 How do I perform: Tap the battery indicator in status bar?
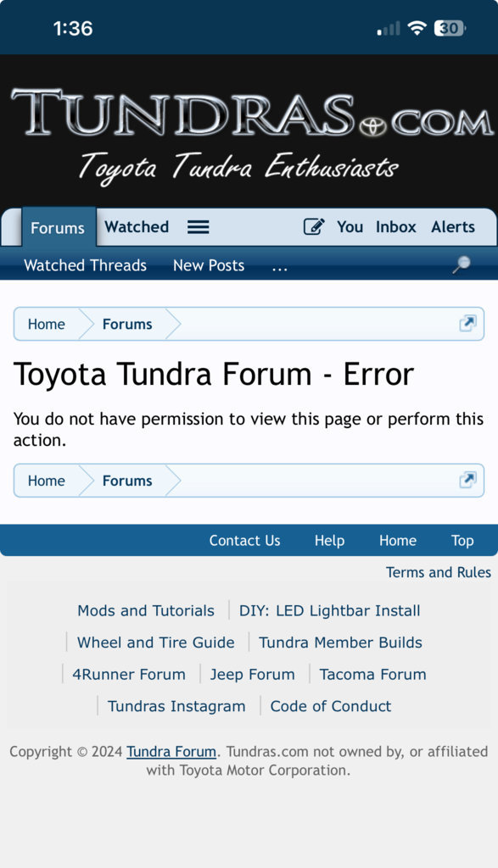(450, 28)
